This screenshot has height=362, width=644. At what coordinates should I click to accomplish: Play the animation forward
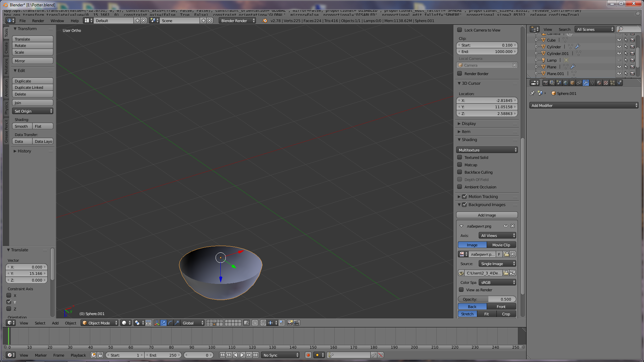click(242, 355)
